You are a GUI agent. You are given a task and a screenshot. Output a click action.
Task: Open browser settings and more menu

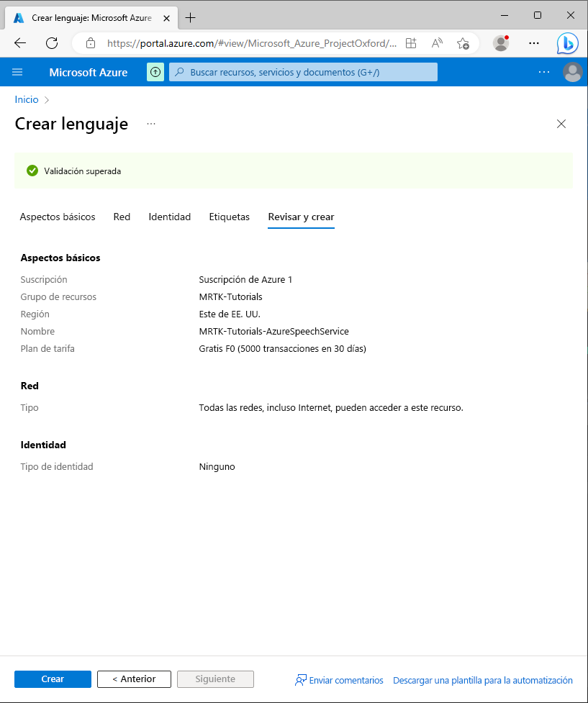coord(534,43)
